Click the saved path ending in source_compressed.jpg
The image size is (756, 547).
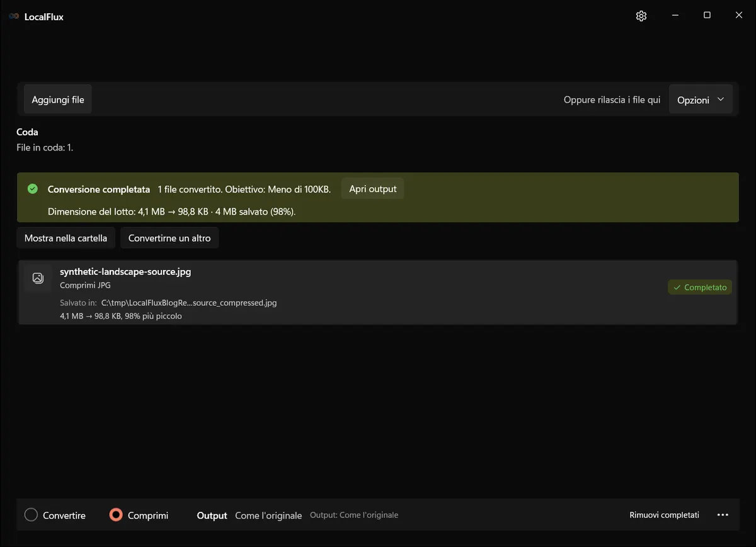pos(189,303)
